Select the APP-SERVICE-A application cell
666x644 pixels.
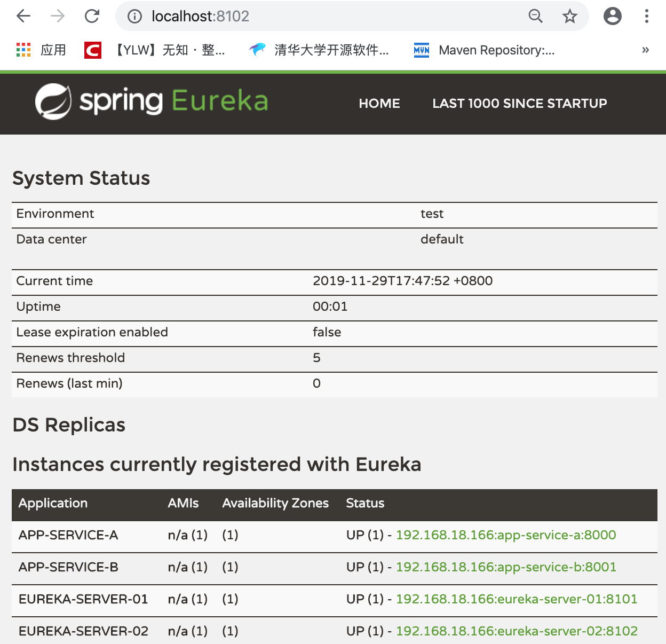coord(68,535)
